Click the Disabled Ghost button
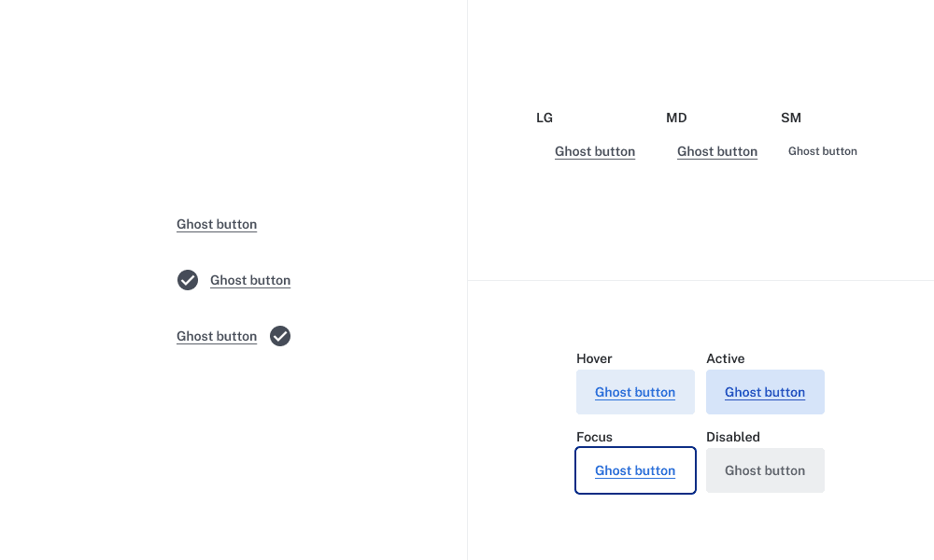 (x=765, y=470)
